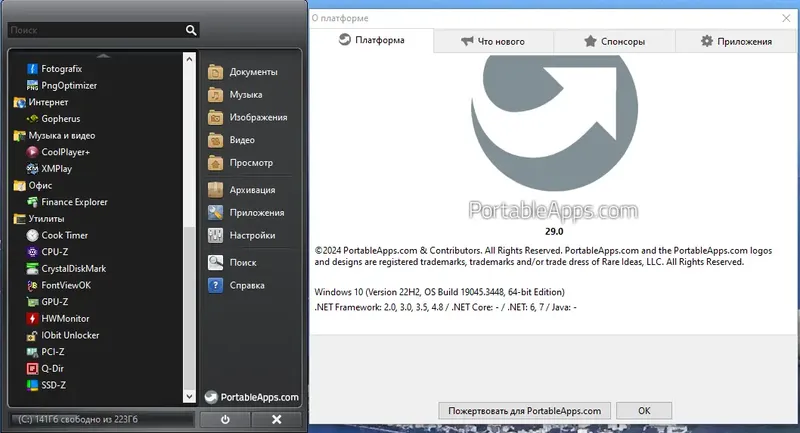
Task: Click the up chevron above app list
Action: pyautogui.click(x=104, y=55)
